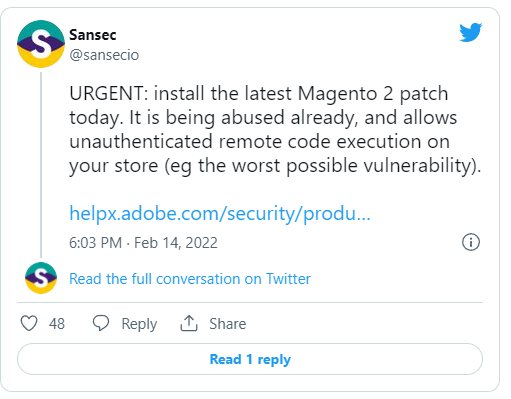Click the small Sansec avatar below thread
Viewport: 511px width, 399px height.
pos(41,278)
